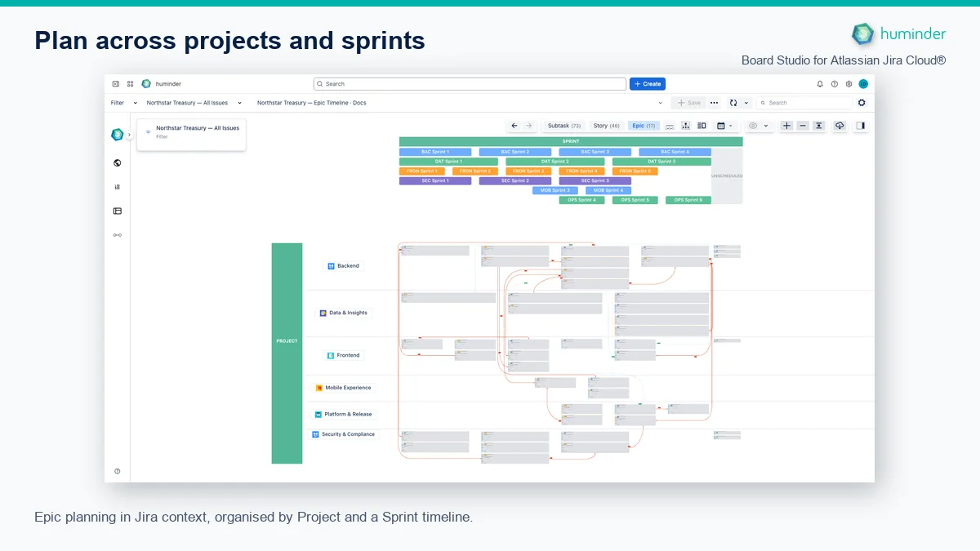
Task: Select the Frontend project row label
Action: tap(344, 355)
